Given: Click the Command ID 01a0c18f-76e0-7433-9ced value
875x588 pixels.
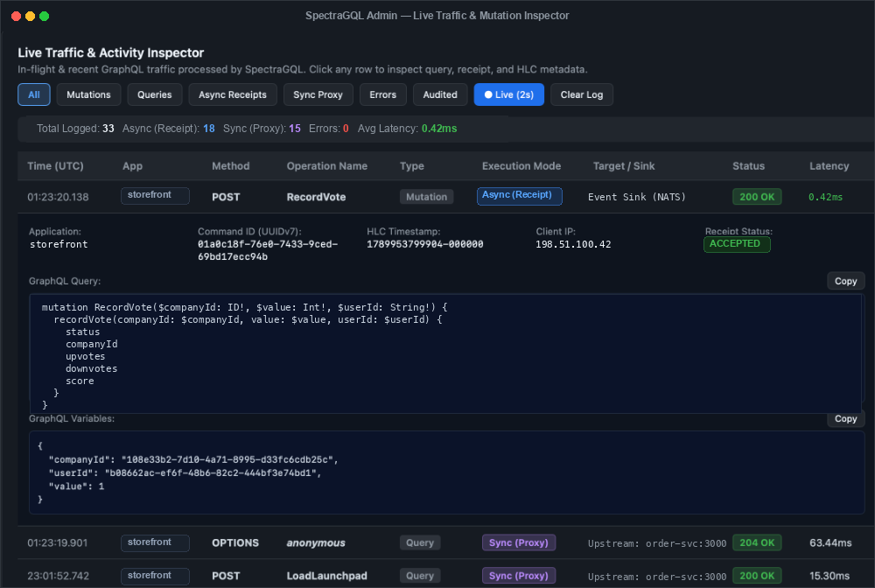Looking at the screenshot, I should (268, 250).
